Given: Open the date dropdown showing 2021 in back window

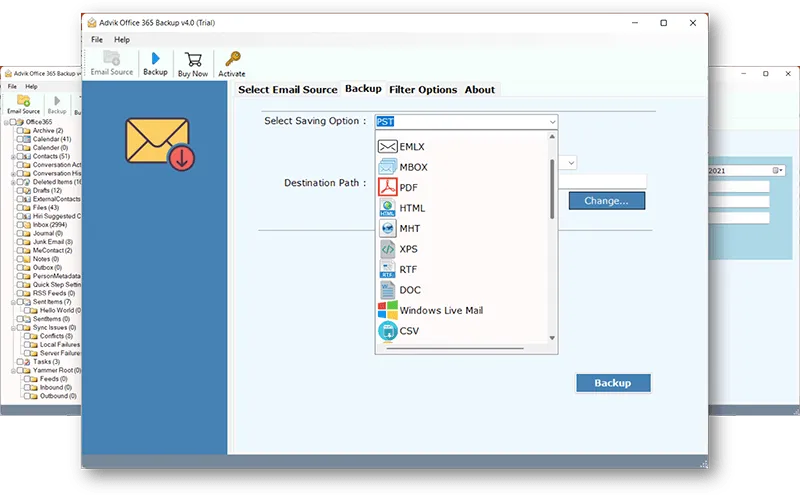Looking at the screenshot, I should [778, 170].
